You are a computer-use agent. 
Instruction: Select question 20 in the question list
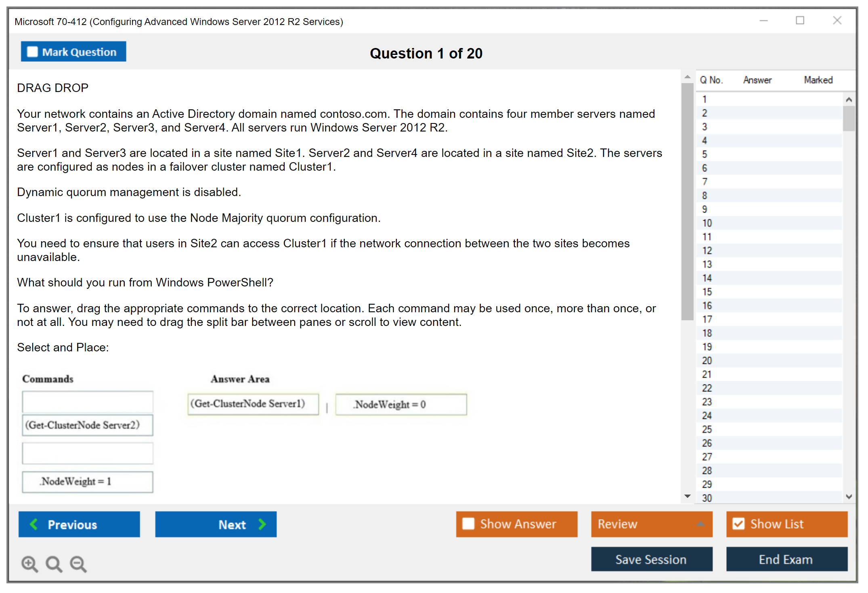click(x=707, y=361)
